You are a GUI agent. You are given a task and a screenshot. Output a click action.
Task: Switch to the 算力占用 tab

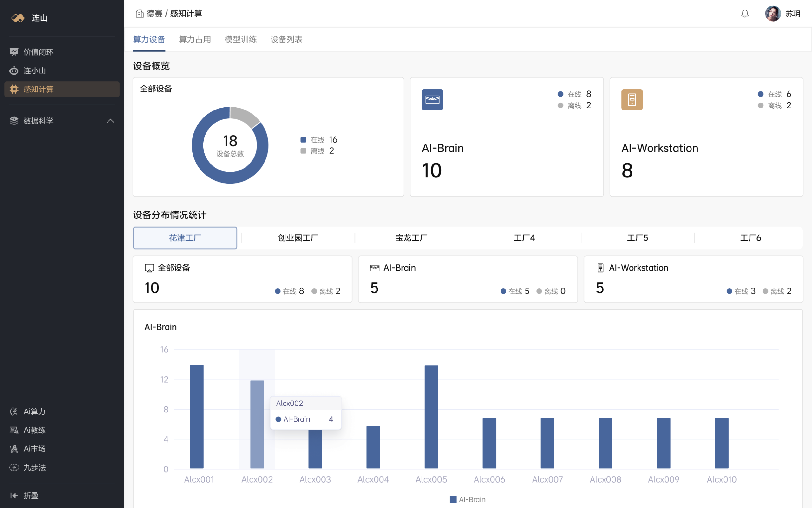coord(195,39)
